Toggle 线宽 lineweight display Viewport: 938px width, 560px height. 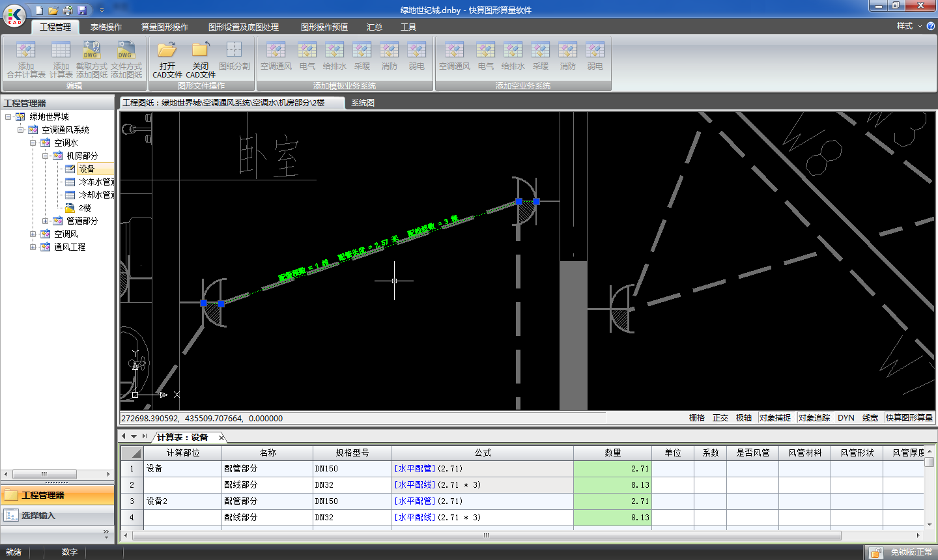point(870,418)
